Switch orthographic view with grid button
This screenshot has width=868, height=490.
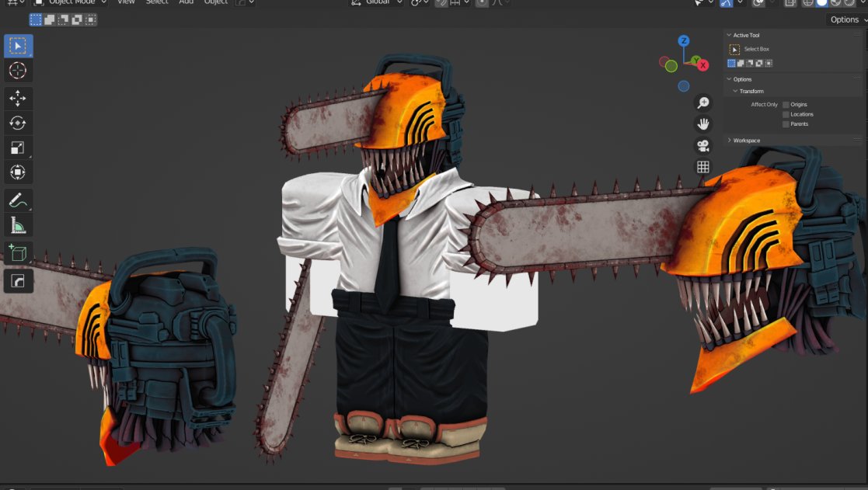(703, 167)
